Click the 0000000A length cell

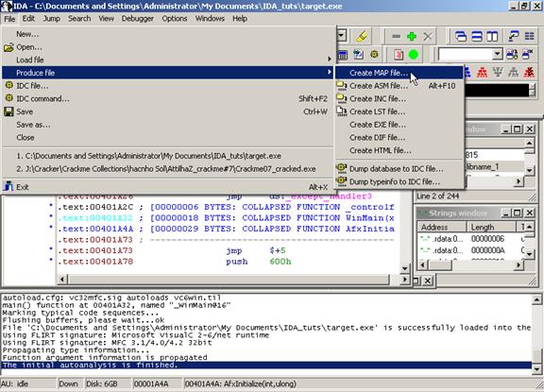[487, 250]
